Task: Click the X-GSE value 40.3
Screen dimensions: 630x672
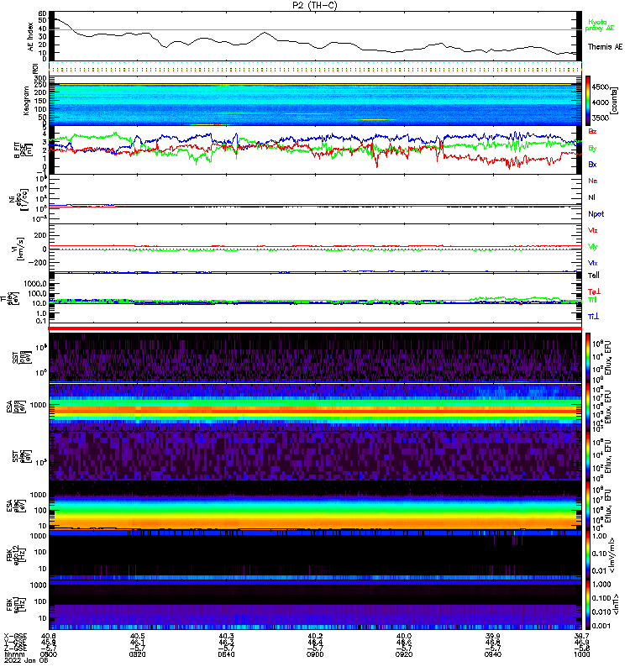Action: tap(226, 636)
